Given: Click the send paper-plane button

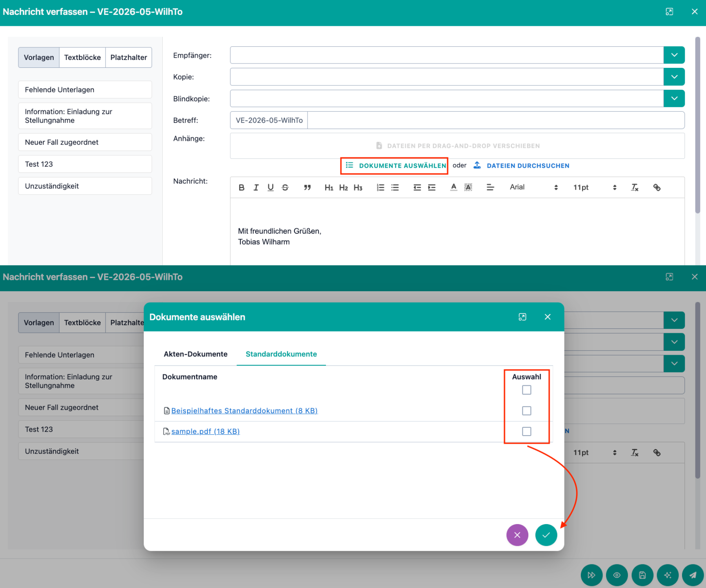Looking at the screenshot, I should pyautogui.click(x=693, y=575).
